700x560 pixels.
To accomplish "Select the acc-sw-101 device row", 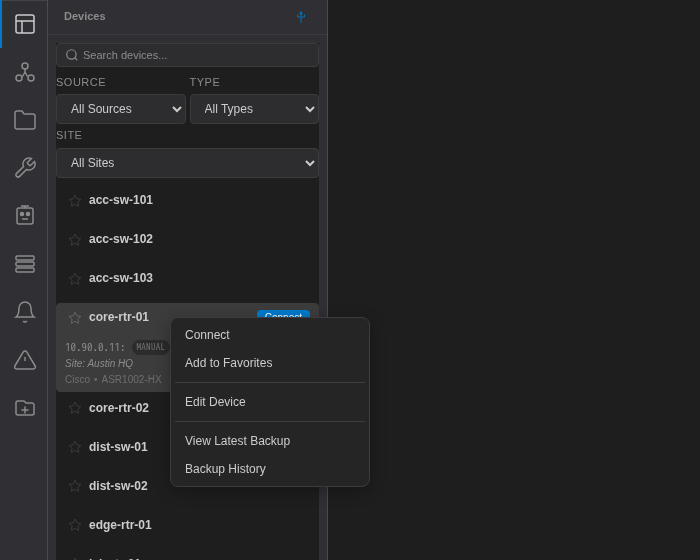I will pos(188,200).
